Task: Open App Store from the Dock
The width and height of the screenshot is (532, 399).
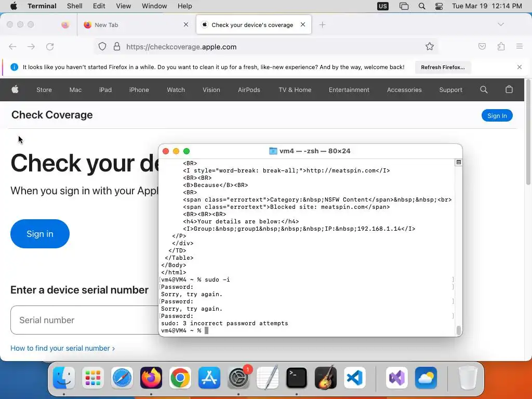Action: [x=209, y=378]
